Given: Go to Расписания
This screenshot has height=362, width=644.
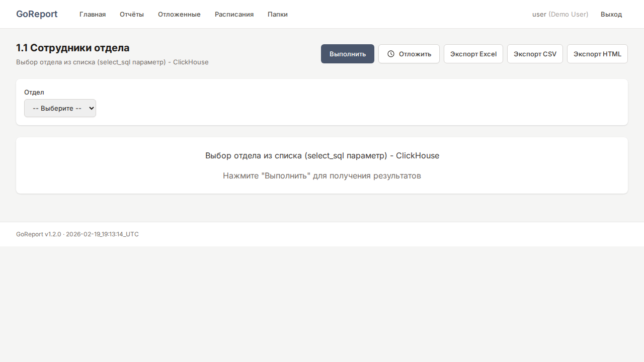Looking at the screenshot, I should 233,14.
